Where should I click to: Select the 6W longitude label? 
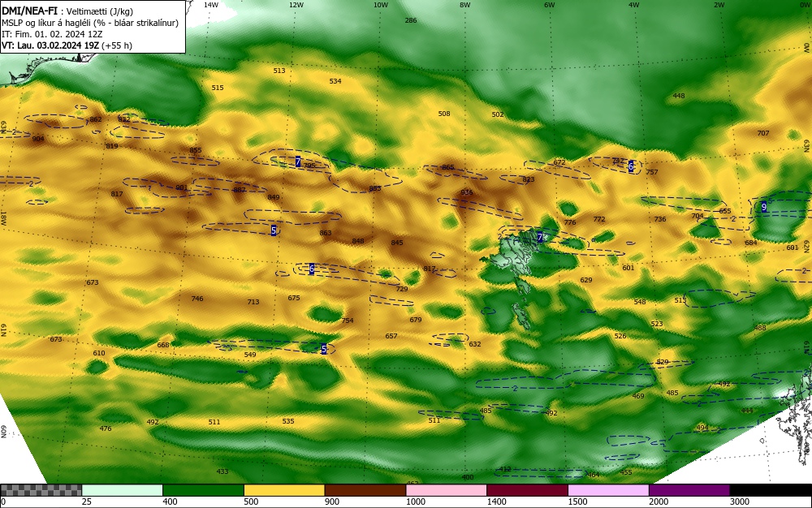pos(550,5)
